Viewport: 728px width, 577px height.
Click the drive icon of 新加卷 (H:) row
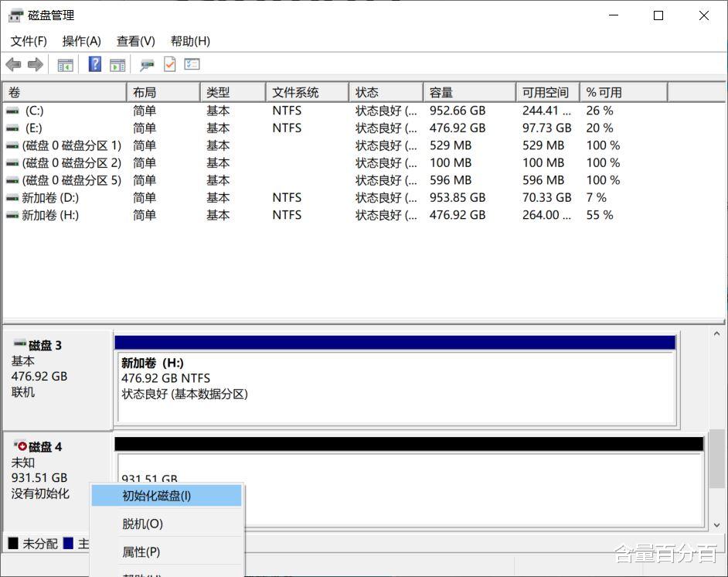[13, 216]
